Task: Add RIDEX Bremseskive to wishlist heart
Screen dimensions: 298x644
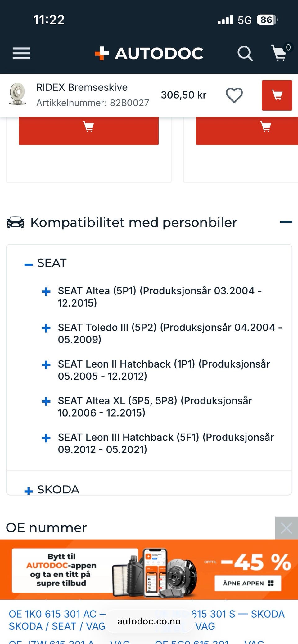Action: (234, 95)
